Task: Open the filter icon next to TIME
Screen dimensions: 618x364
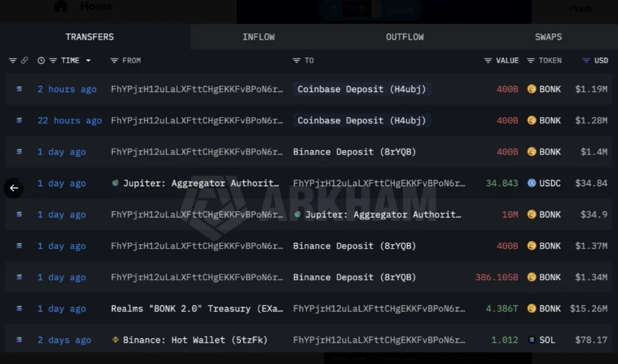Action: coord(53,60)
